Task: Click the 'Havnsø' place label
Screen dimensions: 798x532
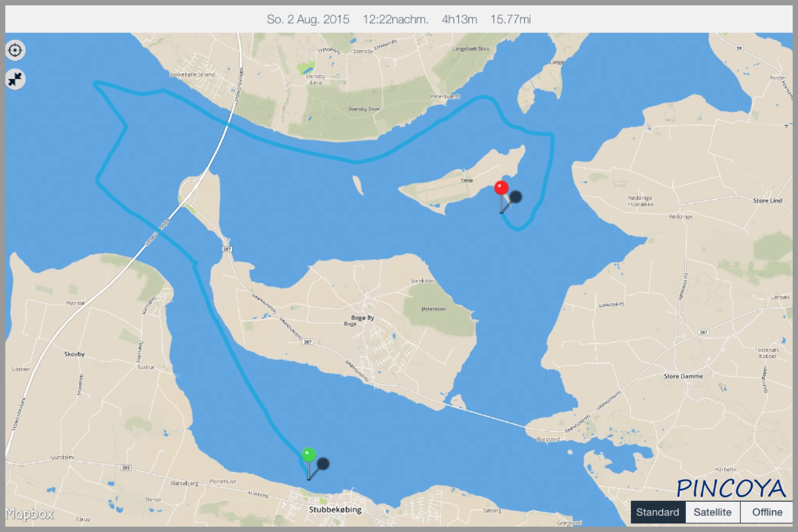Action: point(76,303)
